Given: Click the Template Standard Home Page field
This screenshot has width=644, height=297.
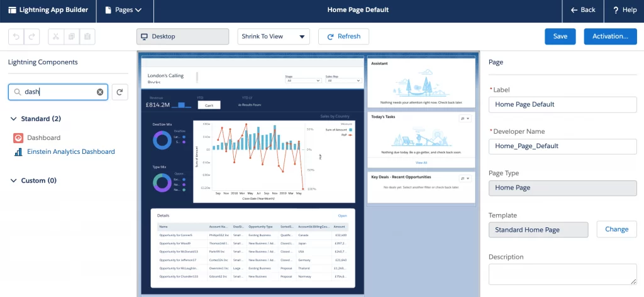Looking at the screenshot, I should [x=538, y=230].
